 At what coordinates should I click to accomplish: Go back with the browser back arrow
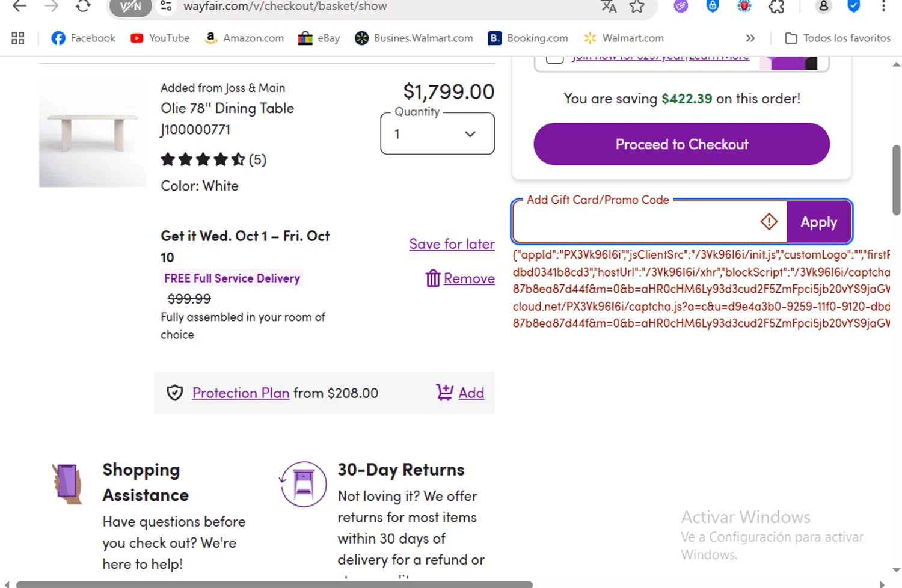point(19,7)
